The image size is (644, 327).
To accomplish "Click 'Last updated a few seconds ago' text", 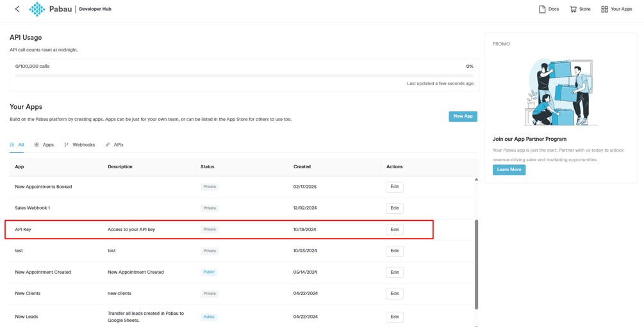I will click(440, 83).
